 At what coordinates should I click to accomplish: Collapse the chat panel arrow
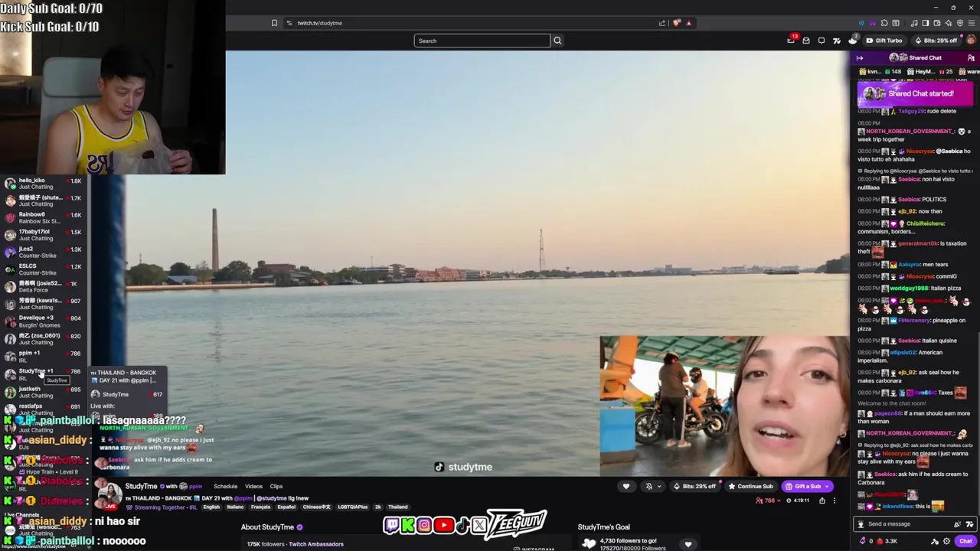(860, 58)
